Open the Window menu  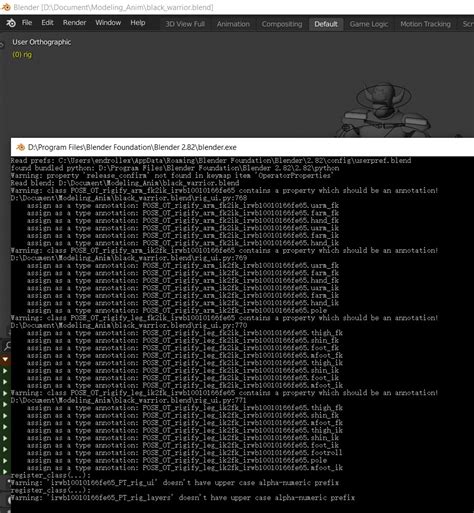coord(108,23)
